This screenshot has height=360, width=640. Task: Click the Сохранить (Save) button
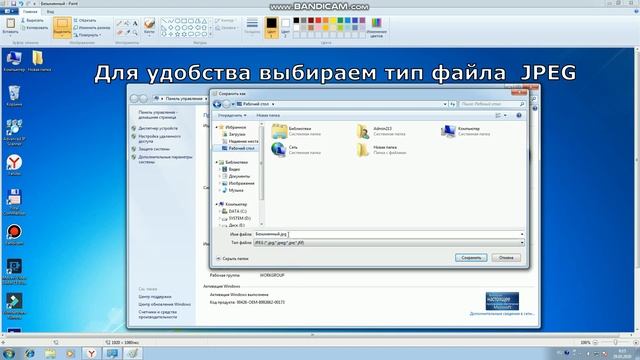[x=471, y=258]
